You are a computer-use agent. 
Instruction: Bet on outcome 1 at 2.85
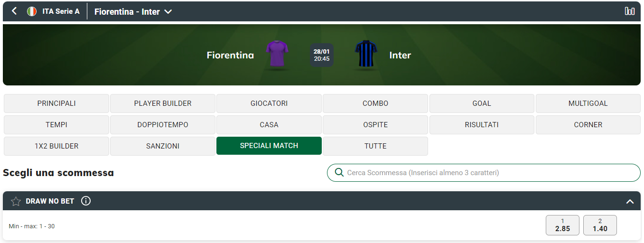coord(562,225)
